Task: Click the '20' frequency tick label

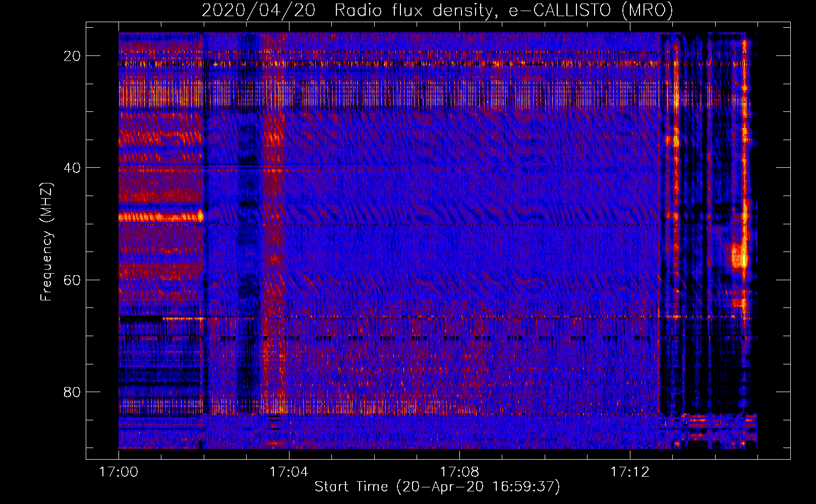Action: [x=73, y=56]
